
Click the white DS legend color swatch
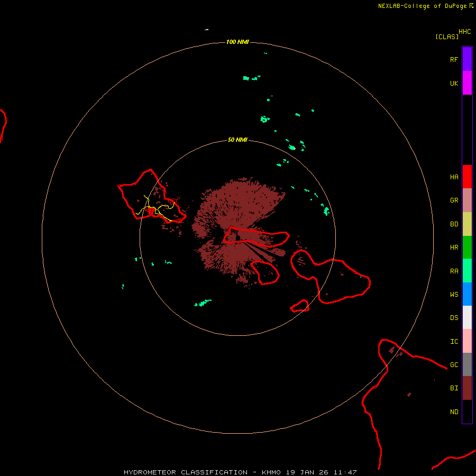coord(467,317)
